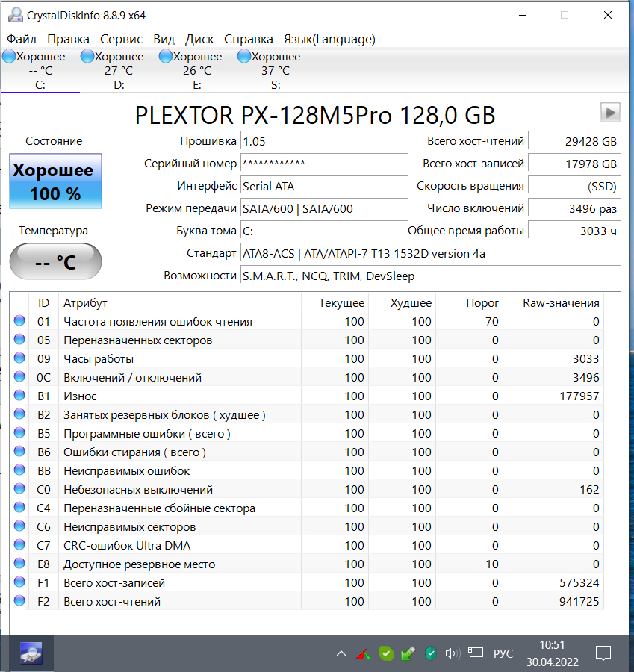The image size is (634, 672).
Task: Open the Правка menu
Action: (68, 39)
